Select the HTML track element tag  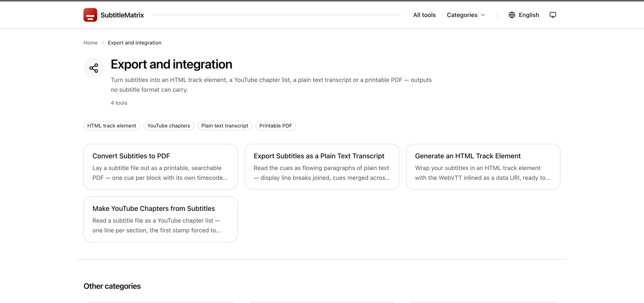tap(112, 126)
